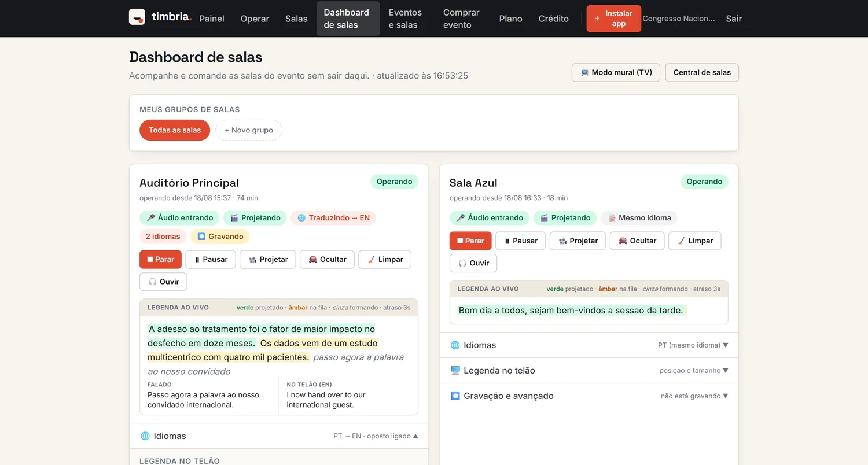Click the broom icon in Auditório Principal Limpar
868x465 pixels.
tap(371, 260)
